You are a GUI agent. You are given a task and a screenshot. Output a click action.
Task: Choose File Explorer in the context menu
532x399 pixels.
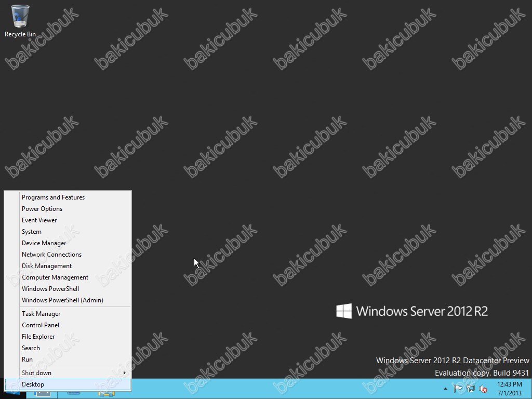pos(68,337)
